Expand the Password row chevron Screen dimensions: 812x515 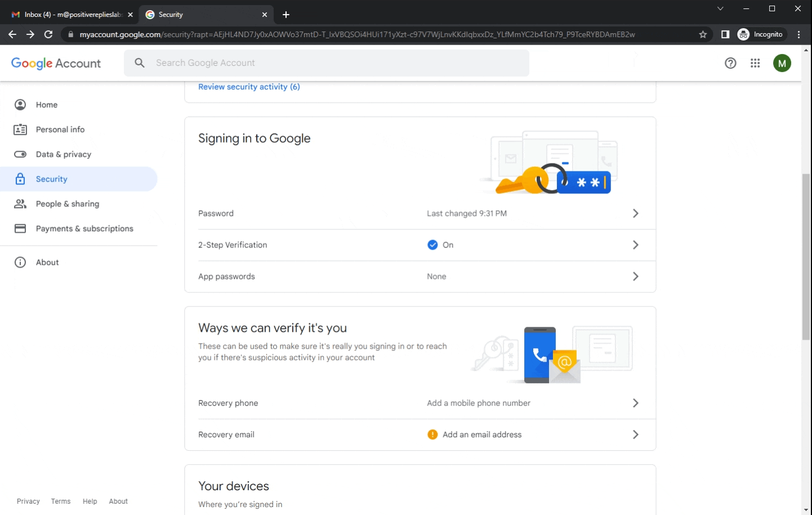pyautogui.click(x=635, y=214)
